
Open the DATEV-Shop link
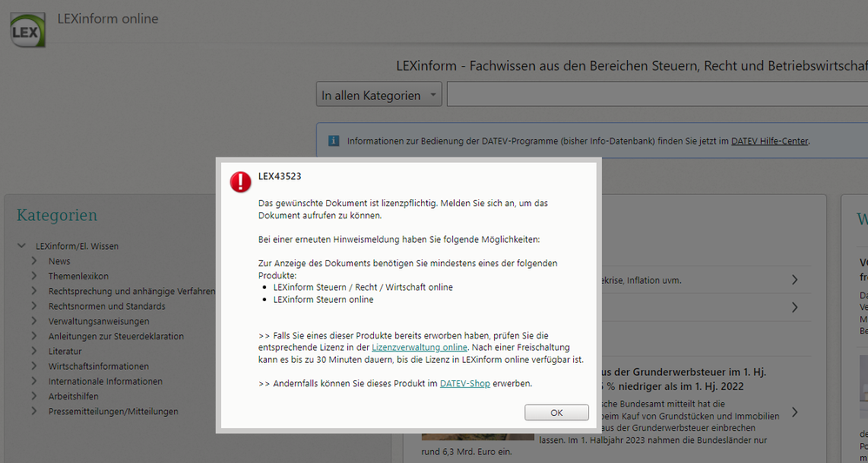(x=465, y=383)
